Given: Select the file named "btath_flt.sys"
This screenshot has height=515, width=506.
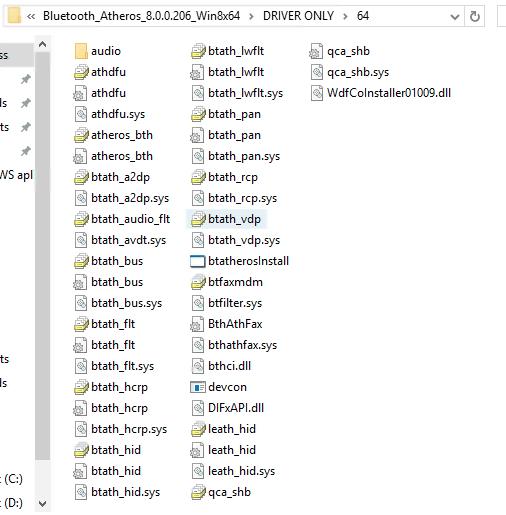Looking at the screenshot, I should pos(123,366).
